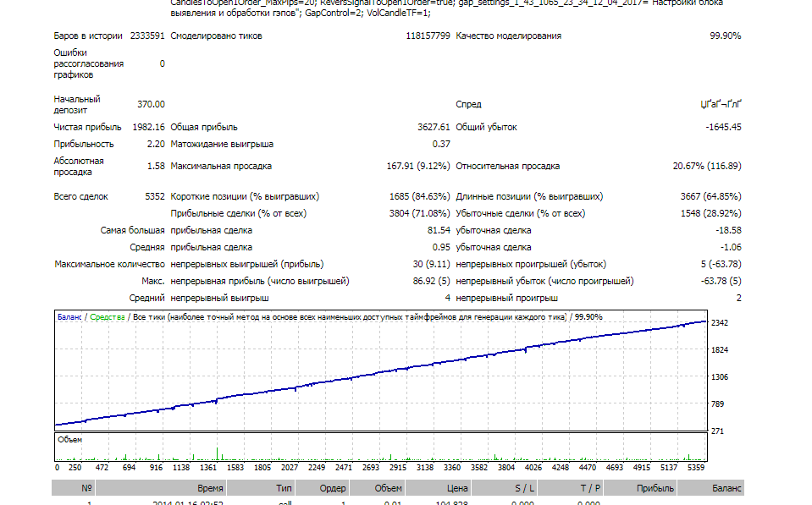
Task: Click the 2693 trade-number axis label
Action: (370, 467)
